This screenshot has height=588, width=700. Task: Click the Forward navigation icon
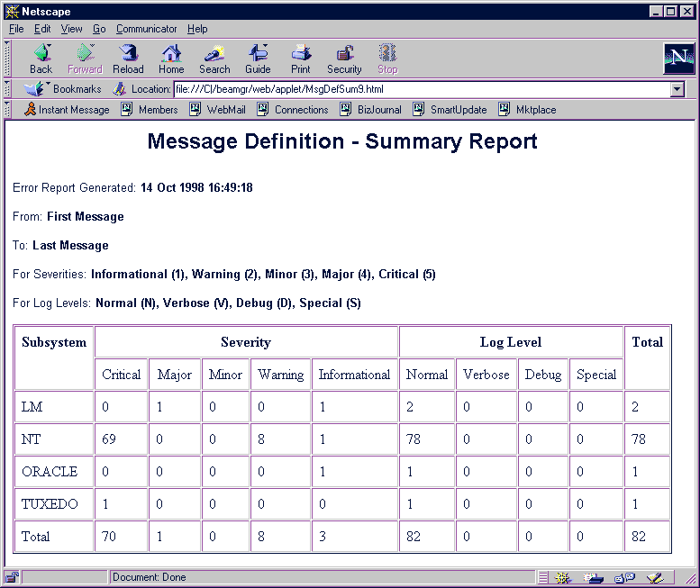[85, 59]
